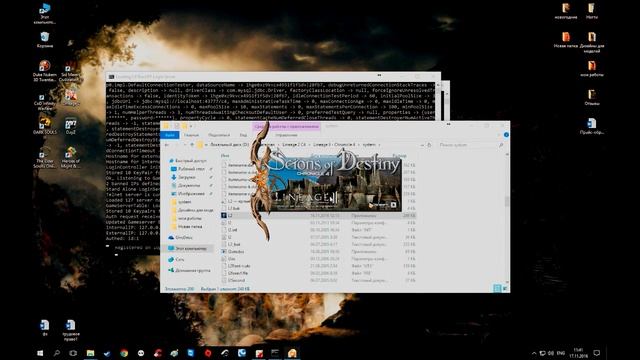This screenshot has width=640, height=360.
Task: Open the Start menu
Action: (40, 353)
